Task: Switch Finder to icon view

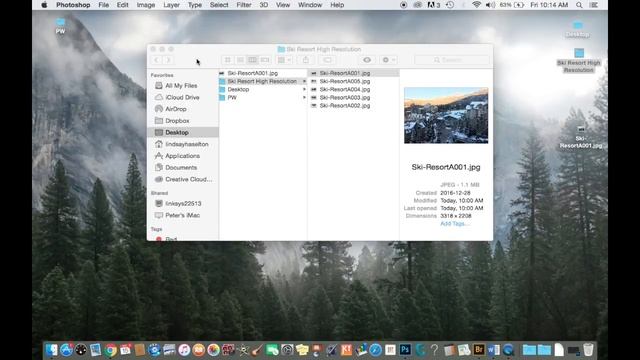Action: point(228,60)
